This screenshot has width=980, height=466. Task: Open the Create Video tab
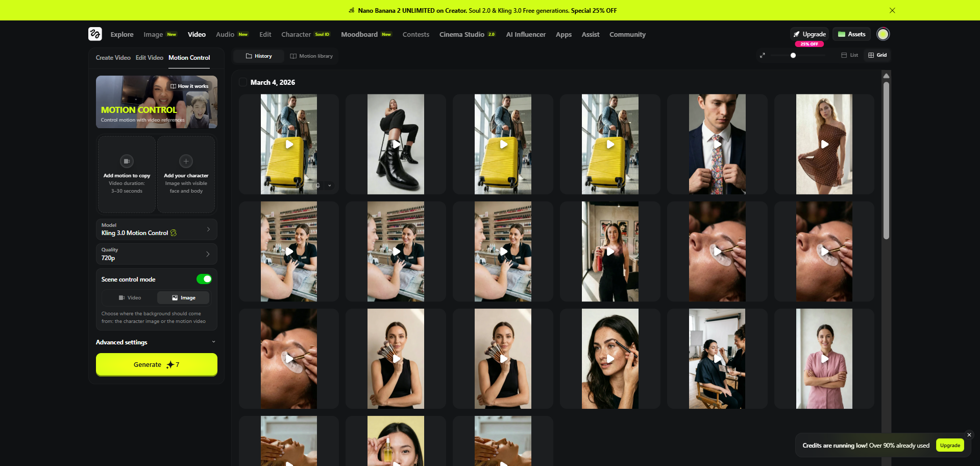point(113,58)
